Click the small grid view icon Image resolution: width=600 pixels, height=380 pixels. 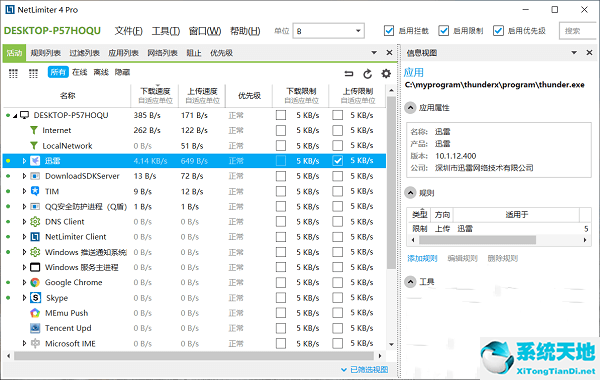pyautogui.click(x=33, y=73)
